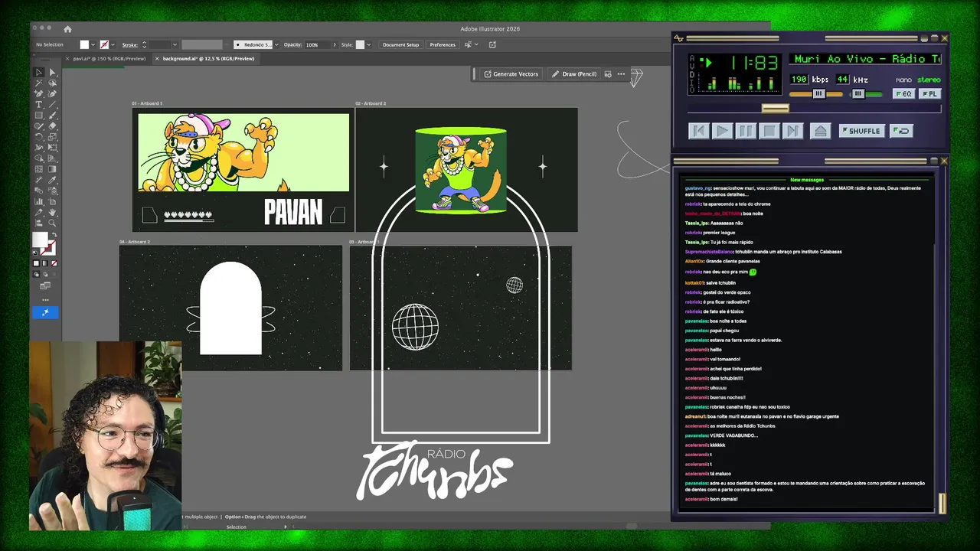The width and height of the screenshot is (980, 551).
Task: Click the Winamp stop button
Action: [769, 131]
